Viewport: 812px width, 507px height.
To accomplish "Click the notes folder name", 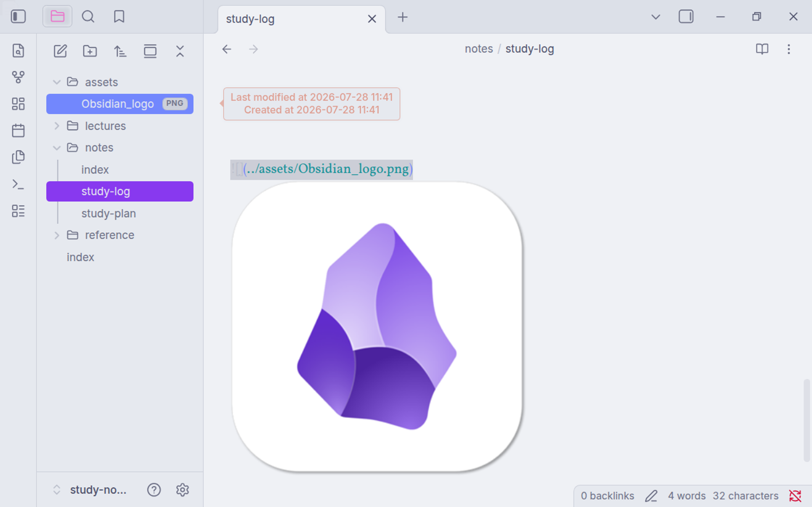I will point(99,148).
